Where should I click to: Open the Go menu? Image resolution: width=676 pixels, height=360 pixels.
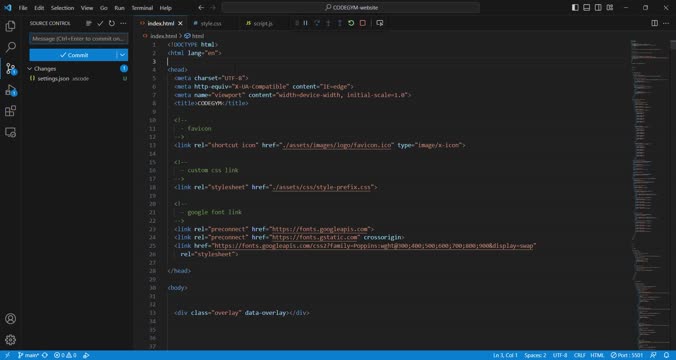tap(103, 8)
